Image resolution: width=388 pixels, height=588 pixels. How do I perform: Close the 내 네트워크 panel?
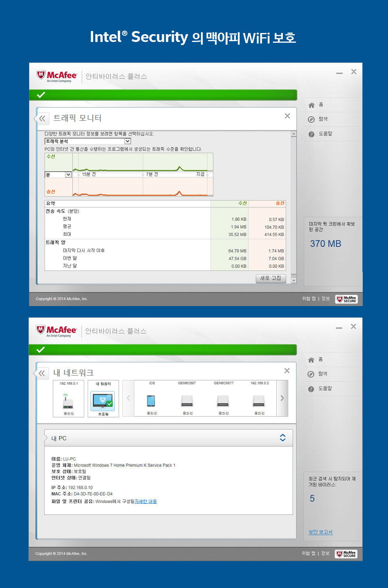pos(287,371)
